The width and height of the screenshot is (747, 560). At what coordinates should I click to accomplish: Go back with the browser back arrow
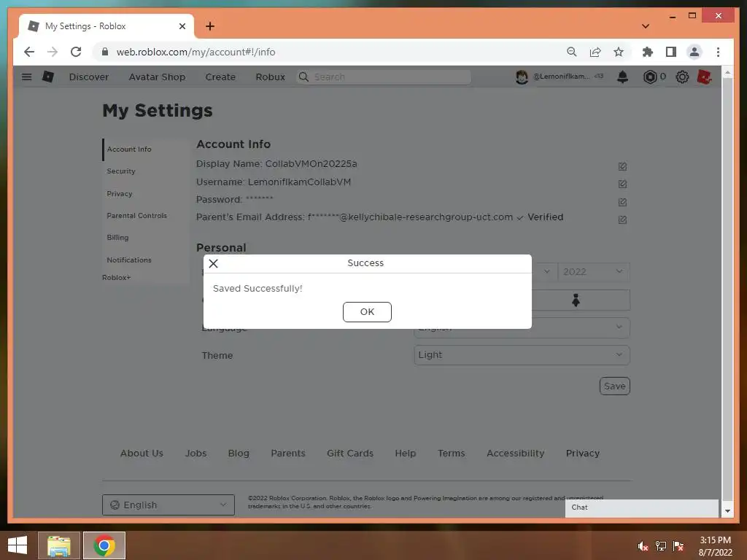click(x=29, y=52)
